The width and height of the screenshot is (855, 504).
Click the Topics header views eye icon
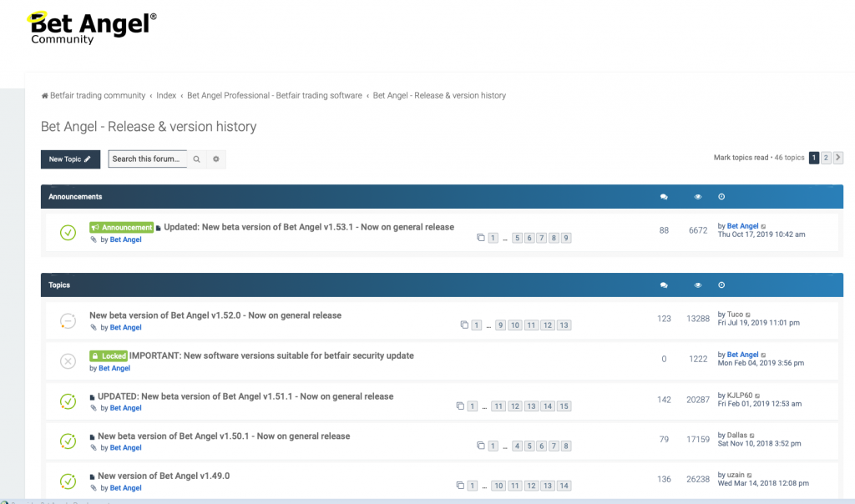pyautogui.click(x=697, y=285)
